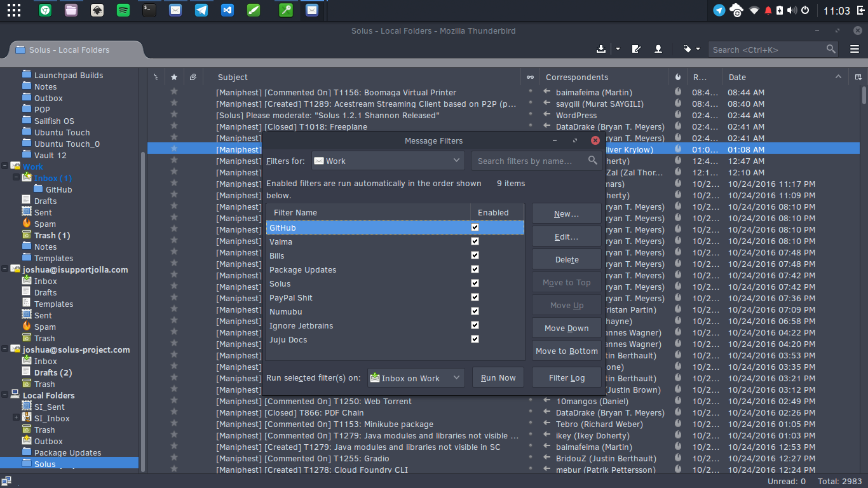Sort messages by Date column

pyautogui.click(x=785, y=77)
